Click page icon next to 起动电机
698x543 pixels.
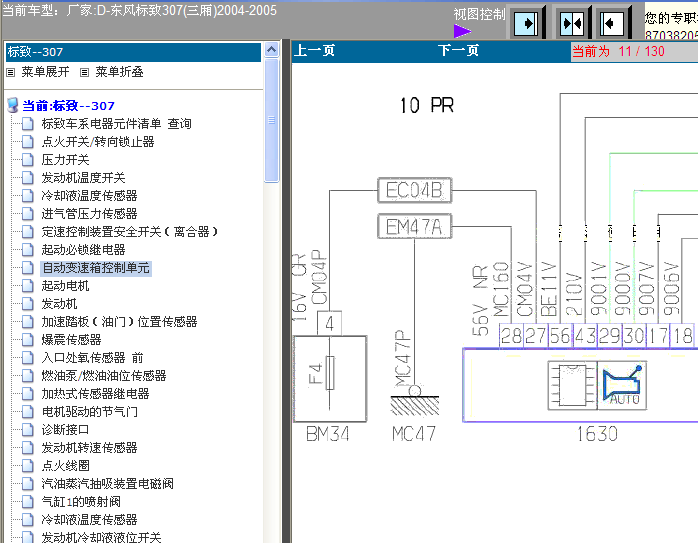click(x=28, y=286)
